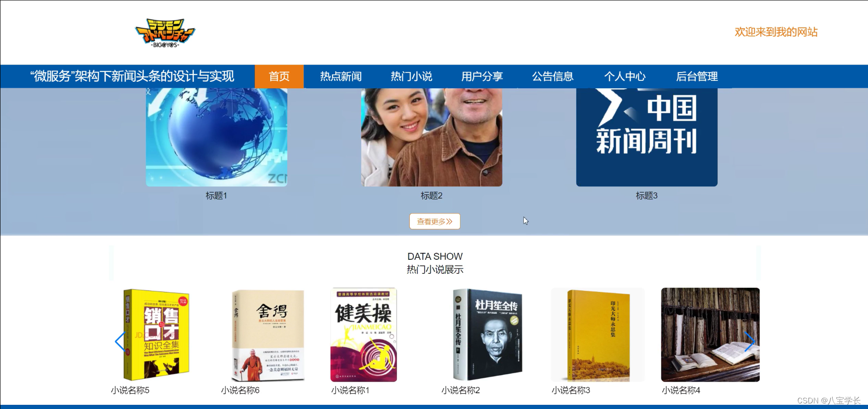Select the 舍得 book cover
The image size is (868, 409).
[x=268, y=335]
